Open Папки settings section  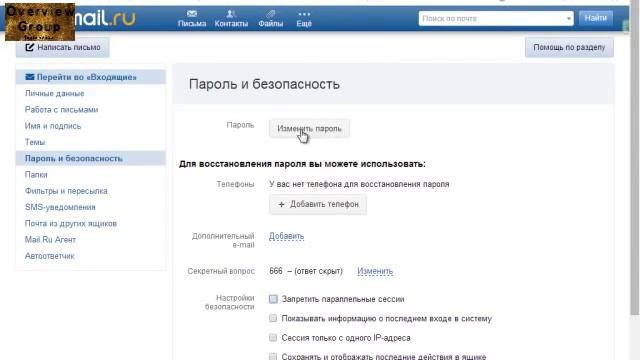click(36, 175)
